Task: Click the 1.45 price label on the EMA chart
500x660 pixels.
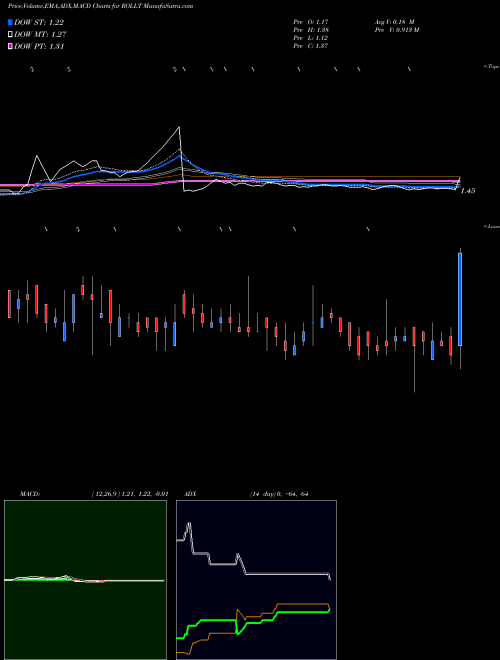Action: [468, 191]
